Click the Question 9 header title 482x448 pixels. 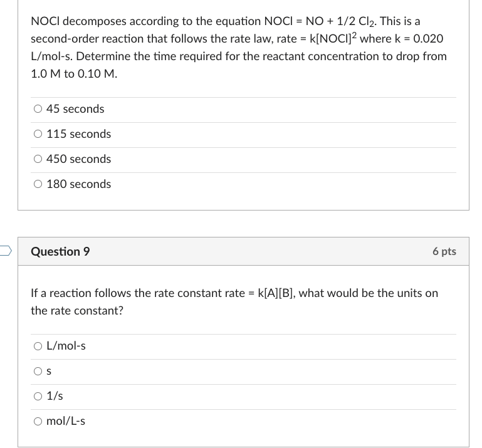tap(60, 251)
